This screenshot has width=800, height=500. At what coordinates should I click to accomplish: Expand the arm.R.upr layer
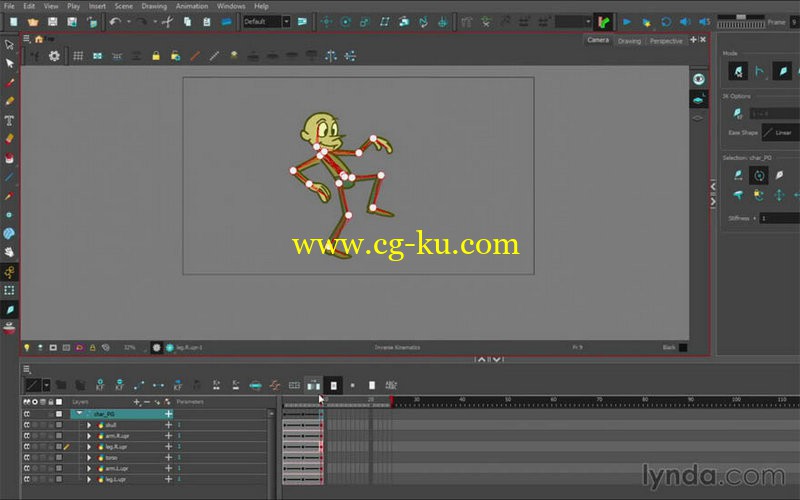89,436
